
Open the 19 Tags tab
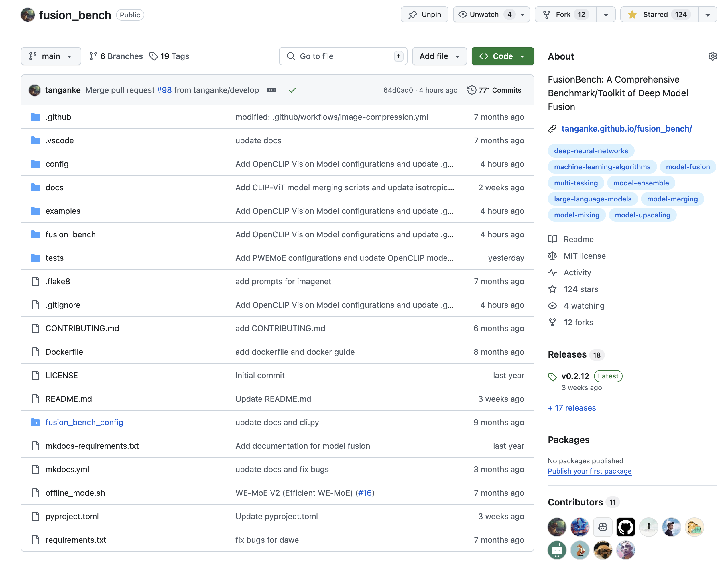click(x=169, y=56)
